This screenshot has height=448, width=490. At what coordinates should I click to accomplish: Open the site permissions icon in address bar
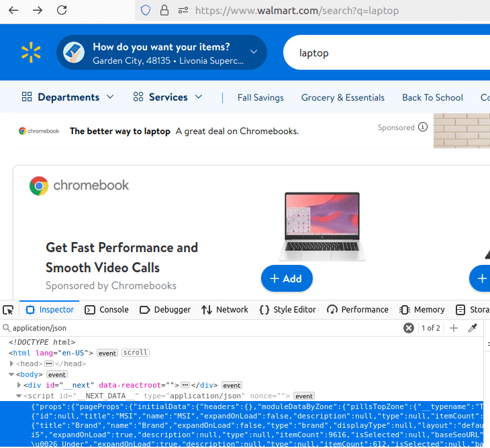click(x=183, y=11)
